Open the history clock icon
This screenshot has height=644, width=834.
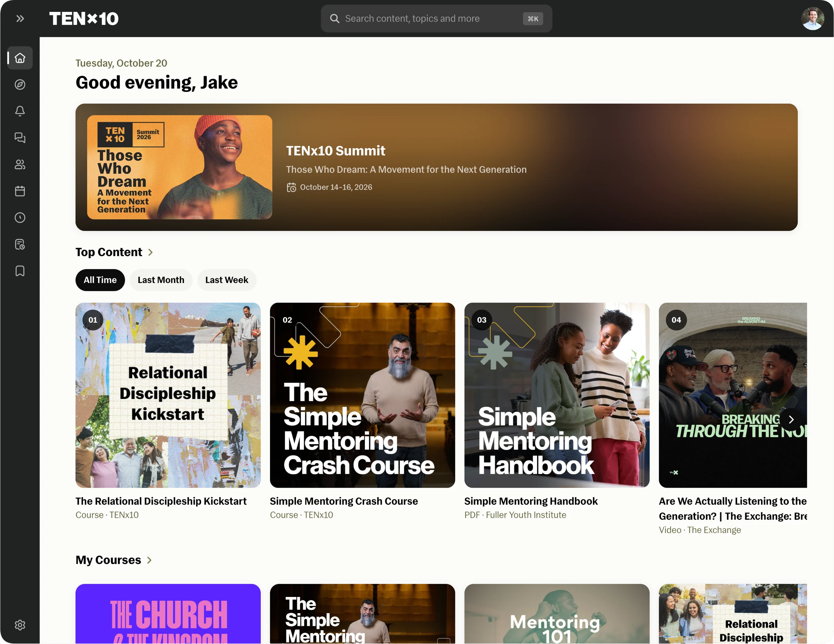20,218
